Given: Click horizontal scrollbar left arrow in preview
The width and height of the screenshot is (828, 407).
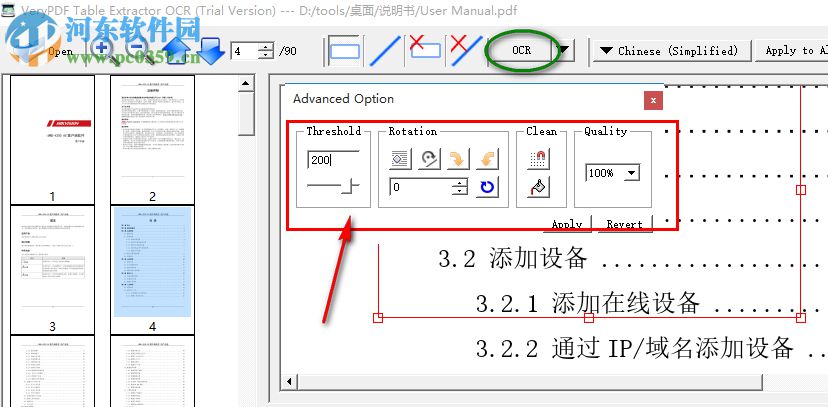Looking at the screenshot, I should 288,382.
